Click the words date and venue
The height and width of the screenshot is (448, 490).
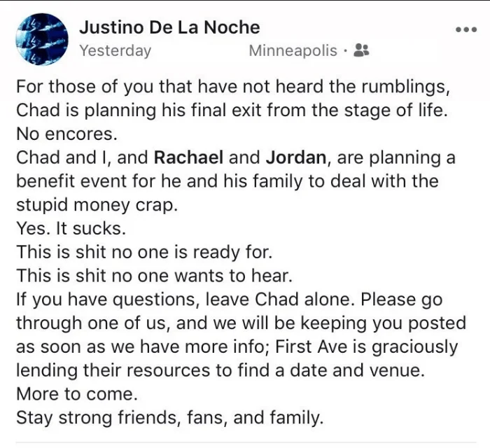357,370
